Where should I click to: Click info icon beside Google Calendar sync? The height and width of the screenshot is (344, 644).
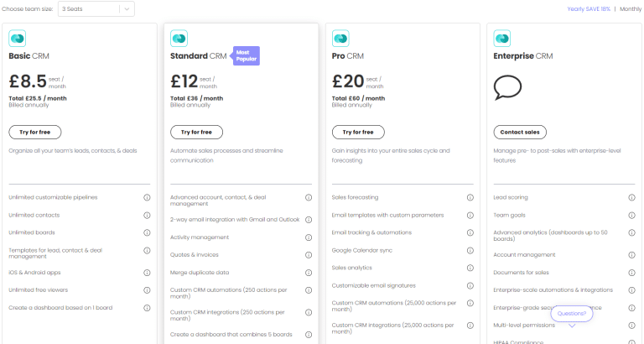470,251
